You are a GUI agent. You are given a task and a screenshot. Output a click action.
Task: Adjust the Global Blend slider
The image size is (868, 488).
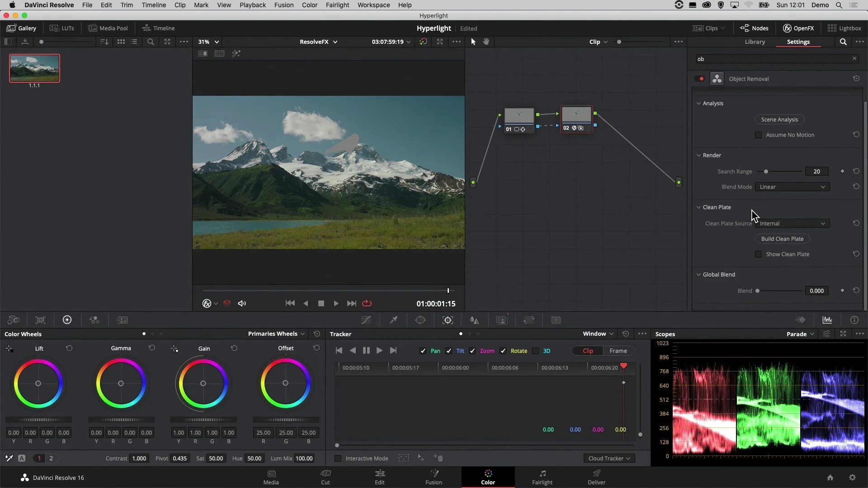(757, 291)
